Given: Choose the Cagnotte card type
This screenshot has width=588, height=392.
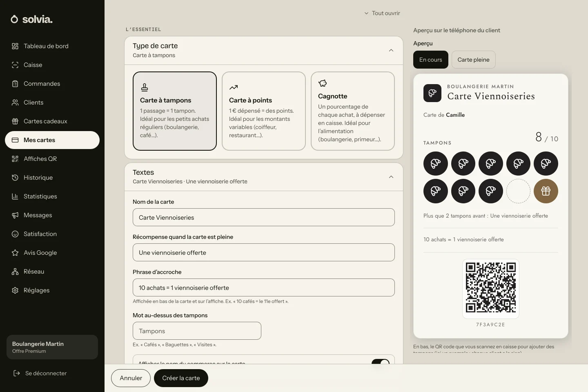Looking at the screenshot, I should pyautogui.click(x=353, y=111).
